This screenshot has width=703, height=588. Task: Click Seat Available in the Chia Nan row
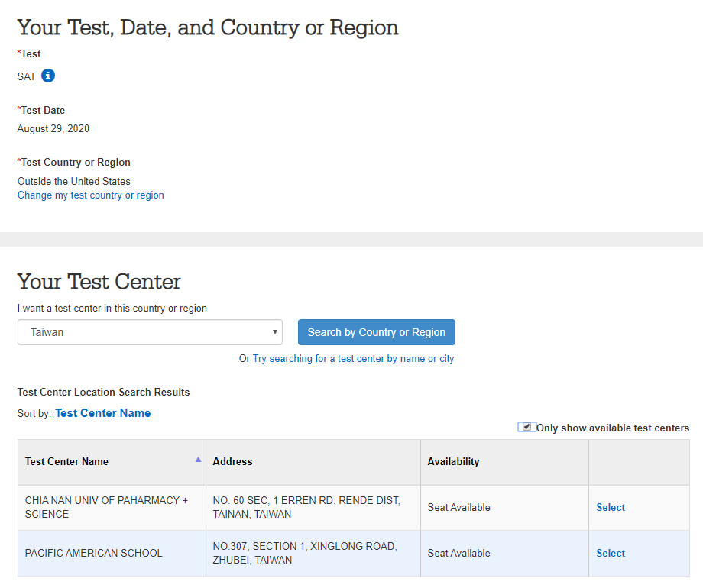click(x=458, y=507)
